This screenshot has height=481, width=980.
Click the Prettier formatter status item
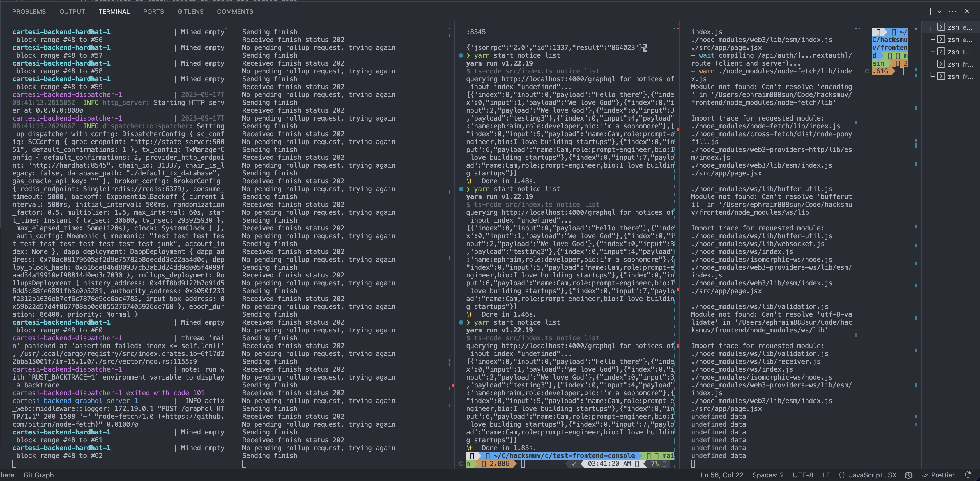tap(938, 475)
